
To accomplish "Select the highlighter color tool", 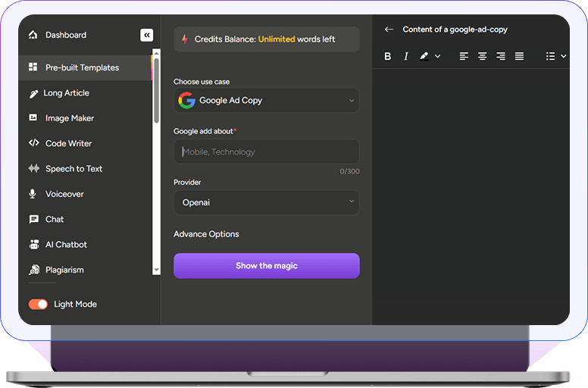I will 424,56.
